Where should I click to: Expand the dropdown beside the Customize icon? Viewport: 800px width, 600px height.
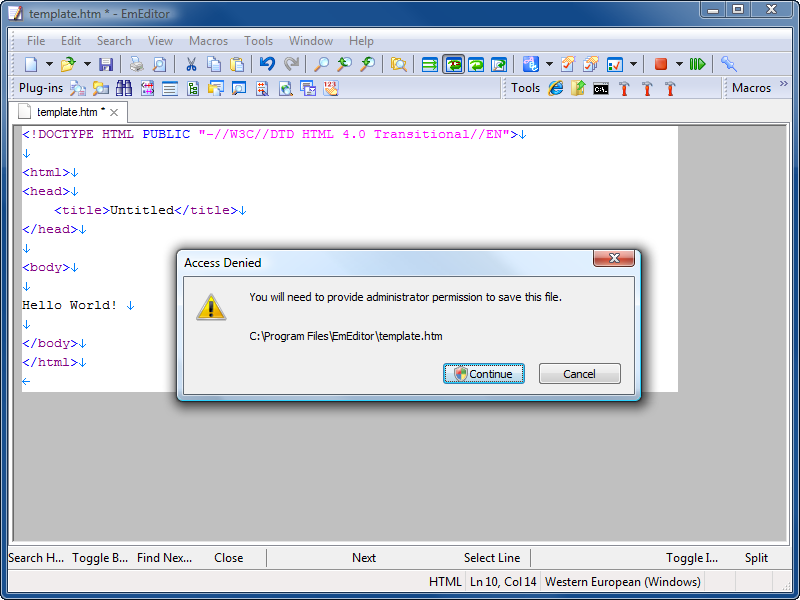pos(633,64)
